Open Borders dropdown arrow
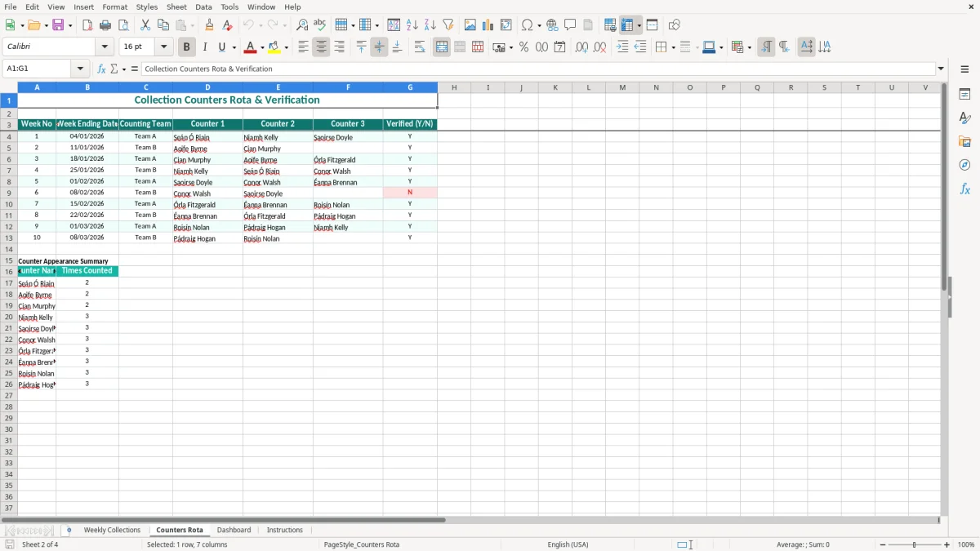Screen dimensions: 980x551 [x=672, y=47]
